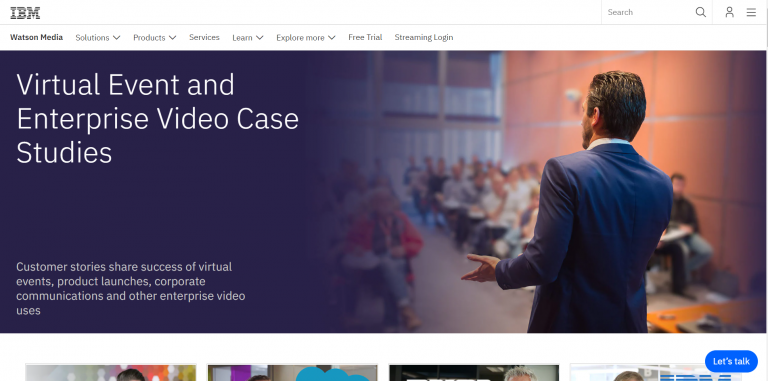
Task: Focus the Search input field
Action: [649, 12]
